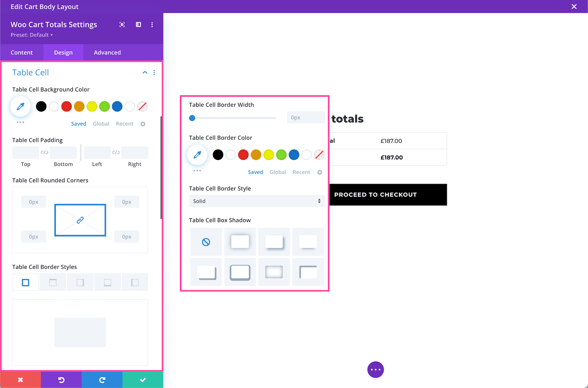The width and height of the screenshot is (588, 388).
Task: Open the Table Cell Border Style dropdown
Action: pos(257,201)
